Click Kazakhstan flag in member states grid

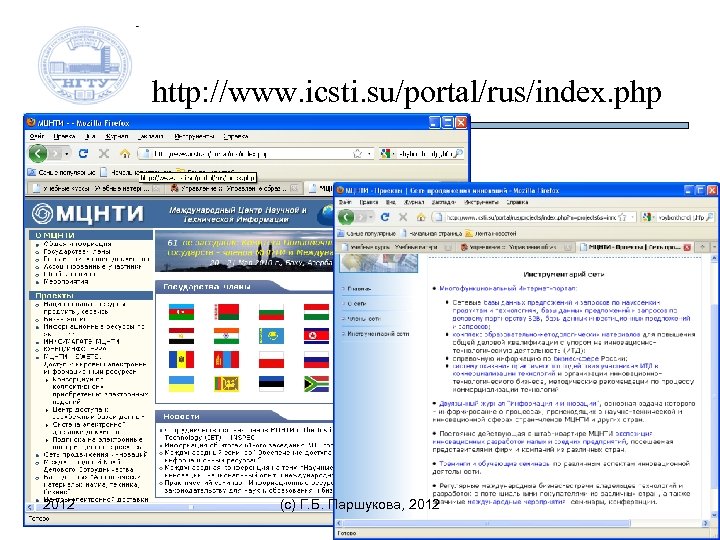point(271,336)
